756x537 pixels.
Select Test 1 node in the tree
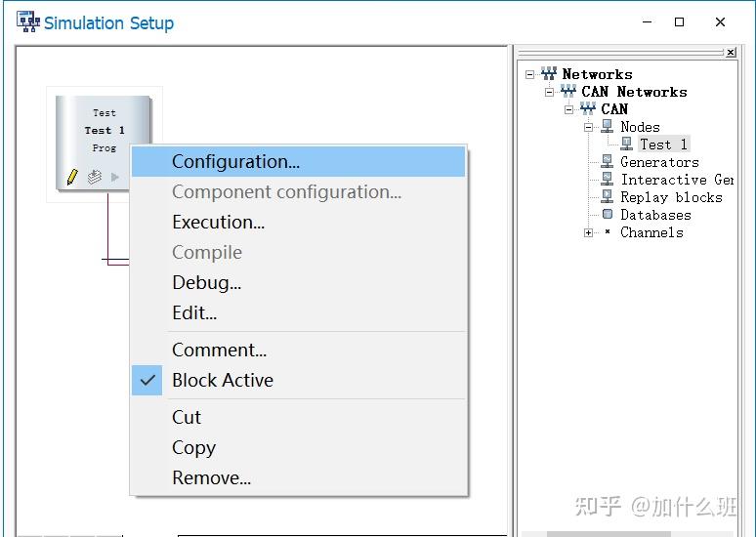(x=663, y=145)
